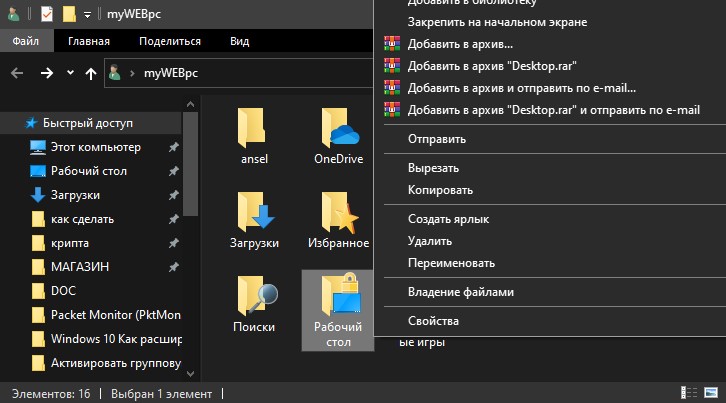Expand the address bar path chevron before myWEBpc
The height and width of the screenshot is (403, 726).
[132, 73]
